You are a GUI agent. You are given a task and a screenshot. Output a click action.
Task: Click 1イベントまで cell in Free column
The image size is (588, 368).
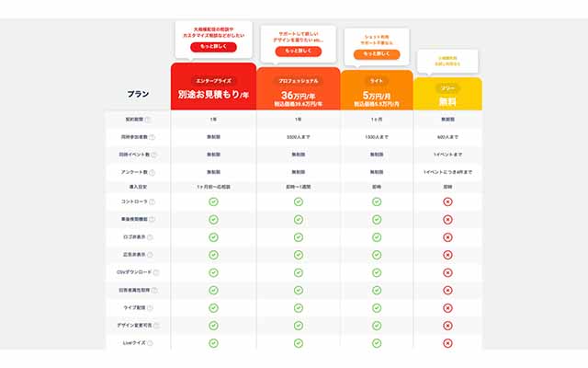click(447, 155)
